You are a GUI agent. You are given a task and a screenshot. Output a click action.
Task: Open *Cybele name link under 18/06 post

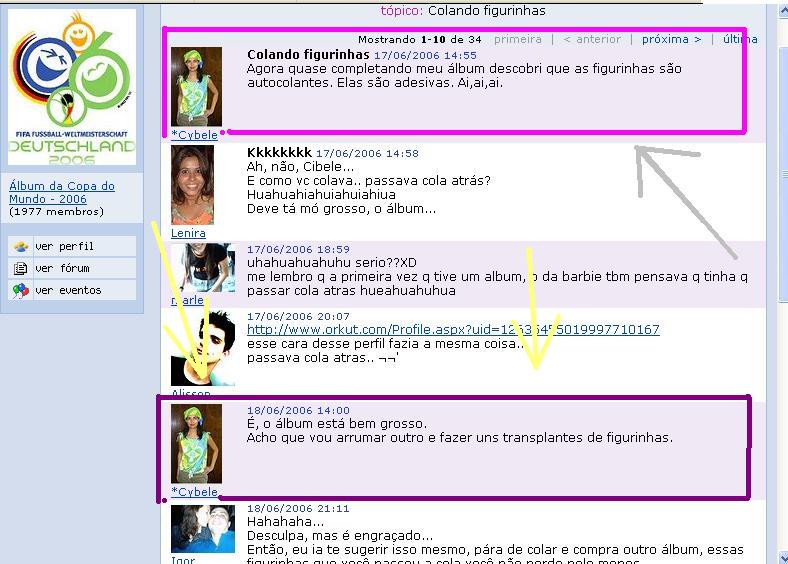click(x=194, y=492)
